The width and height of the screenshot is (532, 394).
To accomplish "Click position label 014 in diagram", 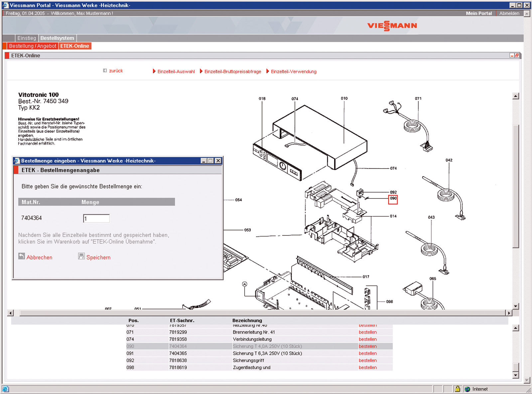I will (393, 216).
